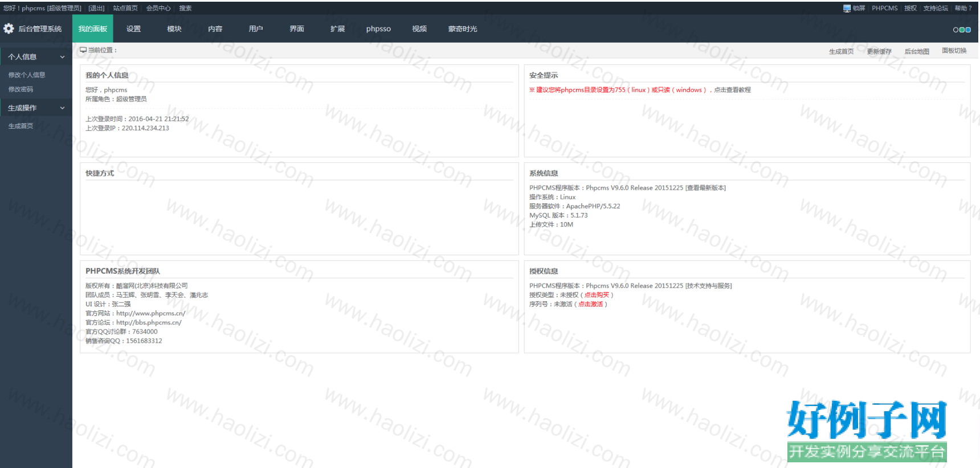Select the 蒙奇时光 tab
Image resolution: width=980 pixels, height=468 pixels.
point(463,28)
